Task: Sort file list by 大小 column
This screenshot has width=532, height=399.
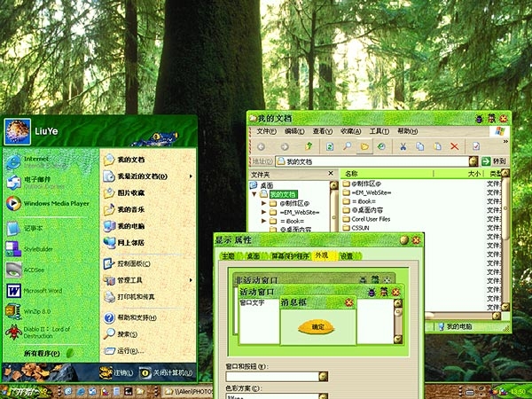Action: coord(459,174)
